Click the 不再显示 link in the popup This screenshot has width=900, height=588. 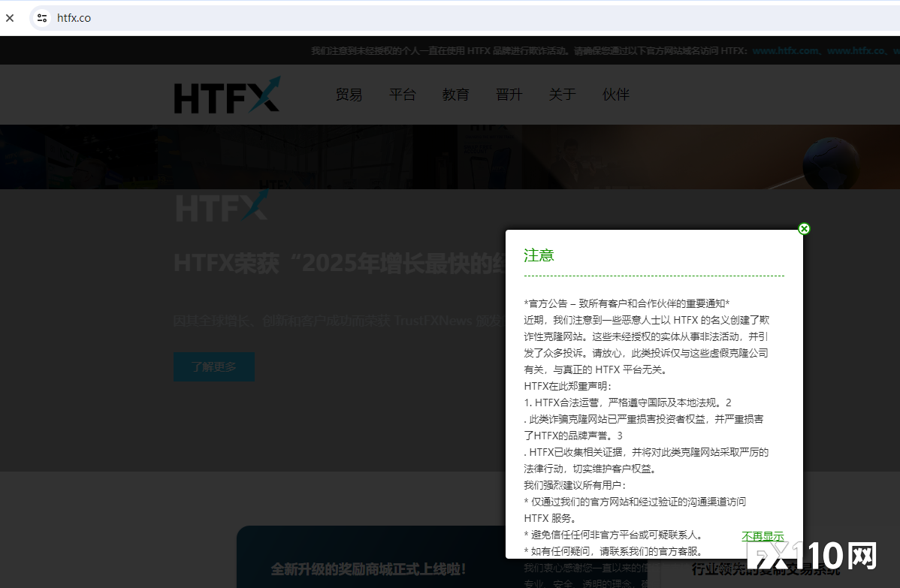coord(763,536)
